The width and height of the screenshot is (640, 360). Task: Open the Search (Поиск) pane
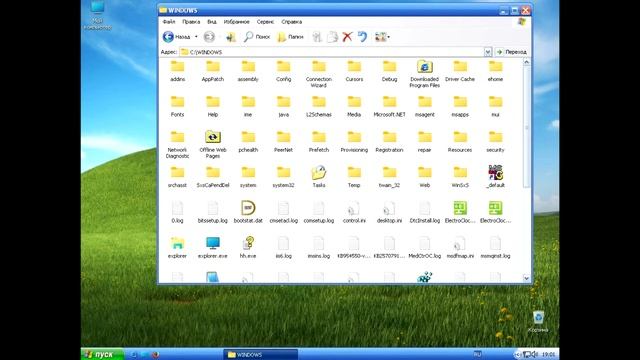(x=257, y=37)
